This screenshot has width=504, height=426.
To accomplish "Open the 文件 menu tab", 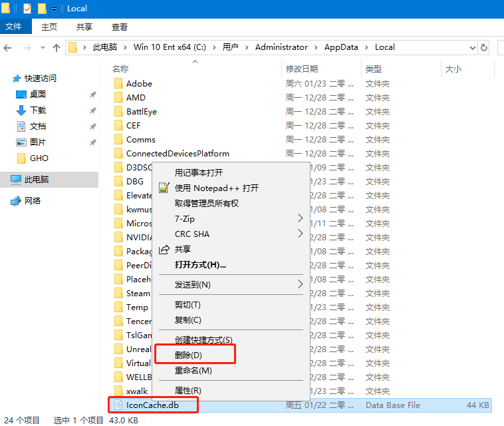I will point(14,27).
